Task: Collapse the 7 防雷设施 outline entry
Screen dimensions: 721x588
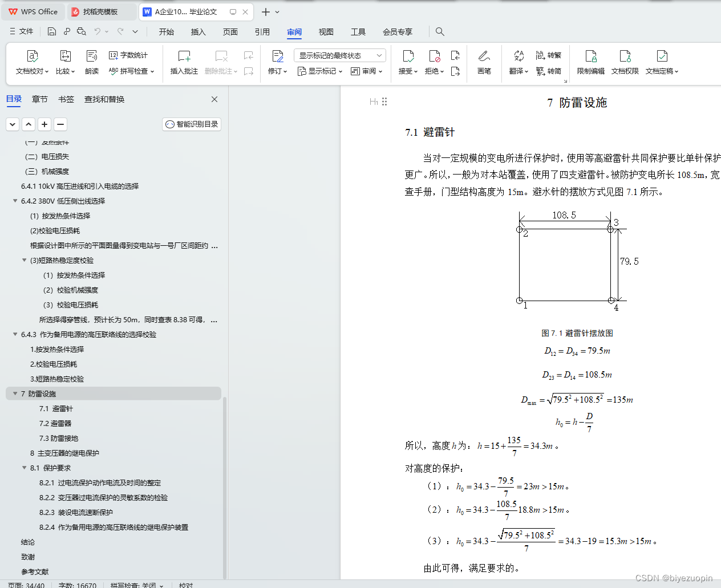Action: click(x=15, y=394)
